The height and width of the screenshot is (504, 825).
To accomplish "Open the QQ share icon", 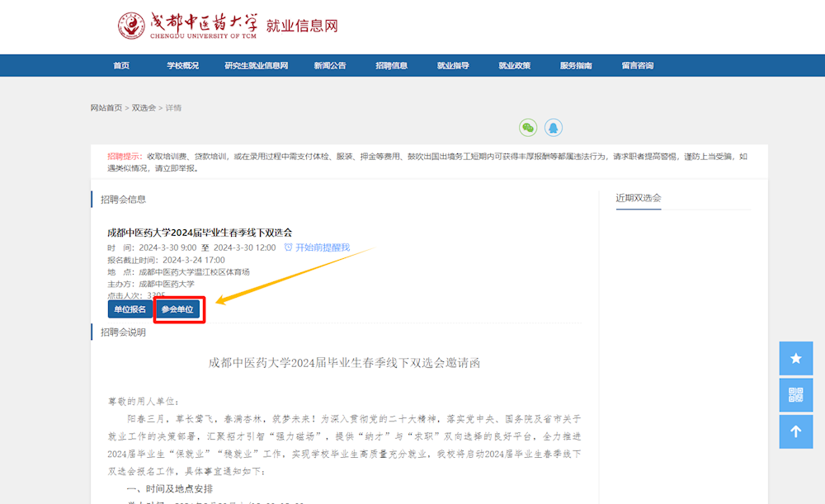I will pyautogui.click(x=553, y=127).
